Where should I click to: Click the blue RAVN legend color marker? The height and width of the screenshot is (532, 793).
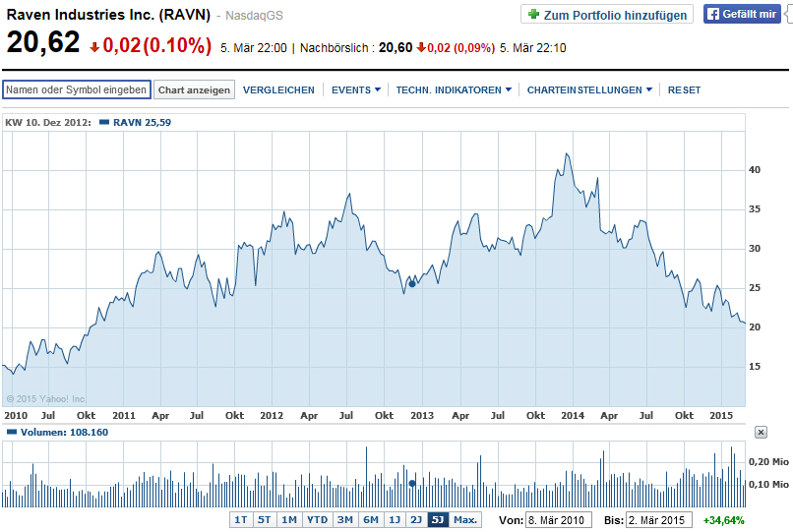click(104, 122)
